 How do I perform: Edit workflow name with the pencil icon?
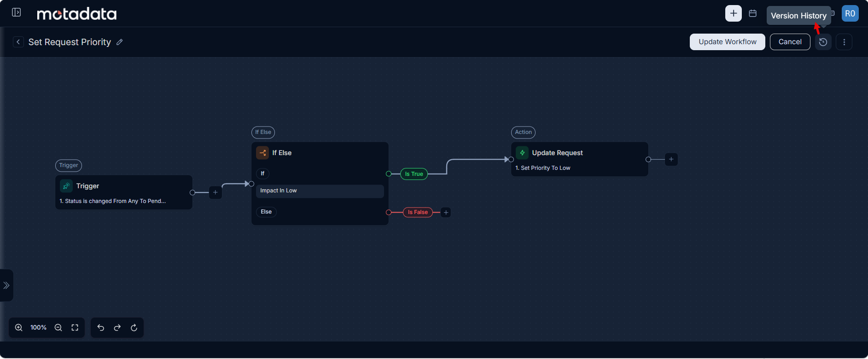click(x=120, y=42)
